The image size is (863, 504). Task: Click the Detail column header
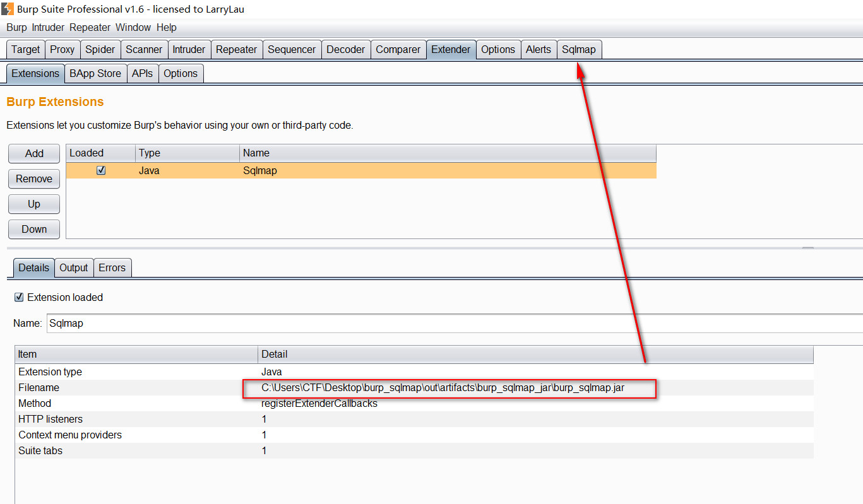(x=535, y=355)
